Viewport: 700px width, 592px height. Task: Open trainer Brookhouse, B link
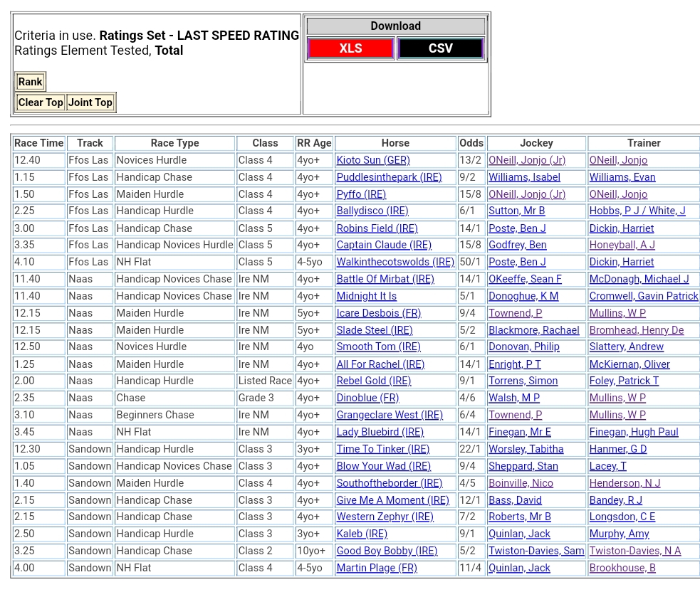622,569
